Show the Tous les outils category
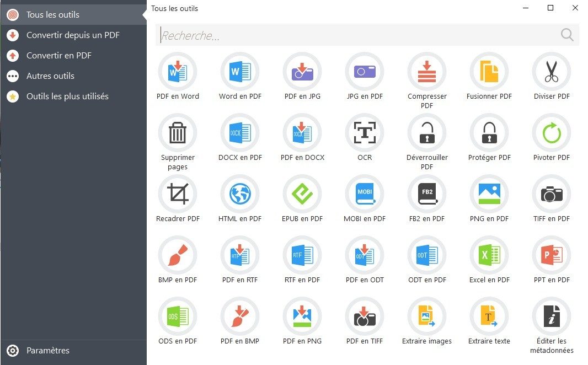This screenshot has height=365, width=588. (73, 15)
